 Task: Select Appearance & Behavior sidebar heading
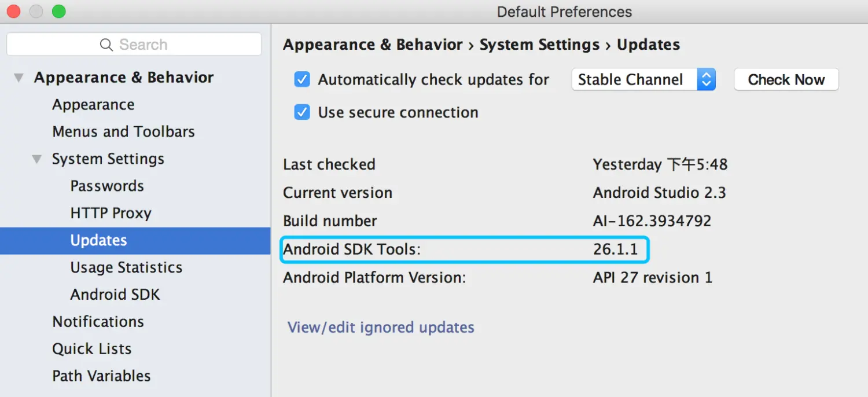click(124, 78)
